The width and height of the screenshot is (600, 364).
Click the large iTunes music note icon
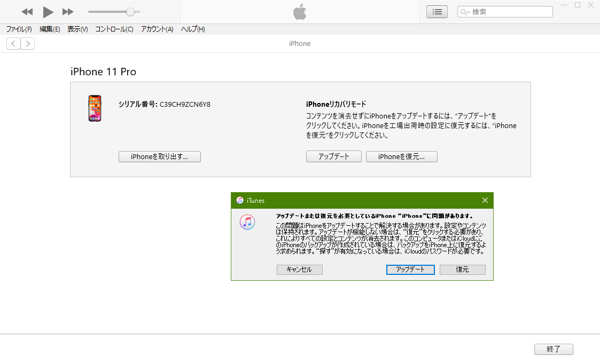(247, 222)
